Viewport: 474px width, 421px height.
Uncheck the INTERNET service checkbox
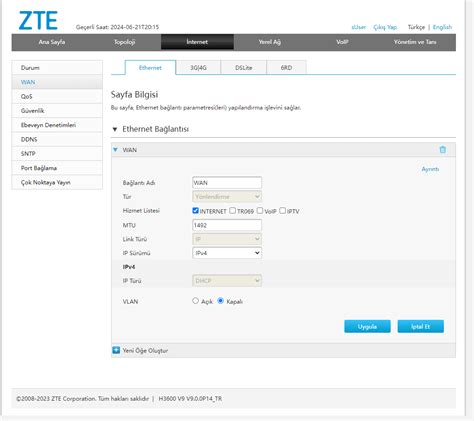click(x=195, y=210)
